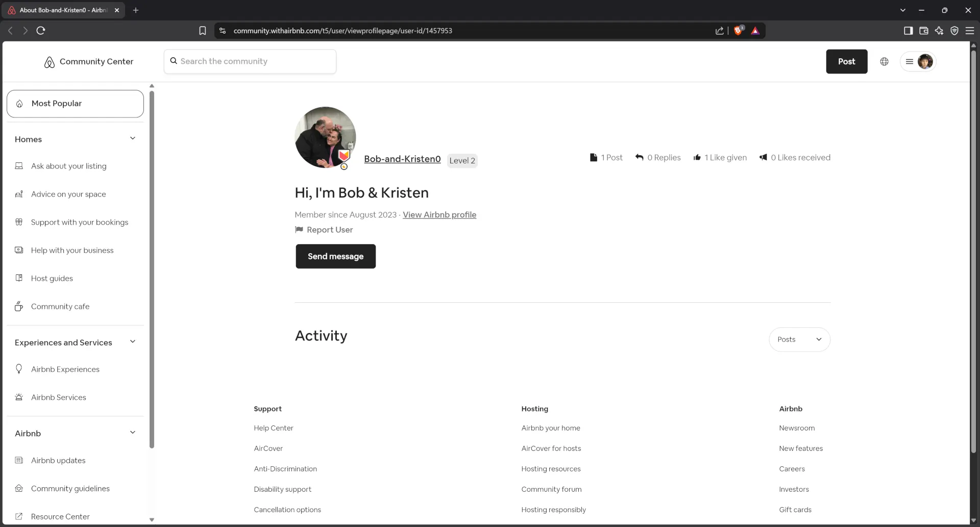Open the hamburger account menu icon

pos(909,61)
